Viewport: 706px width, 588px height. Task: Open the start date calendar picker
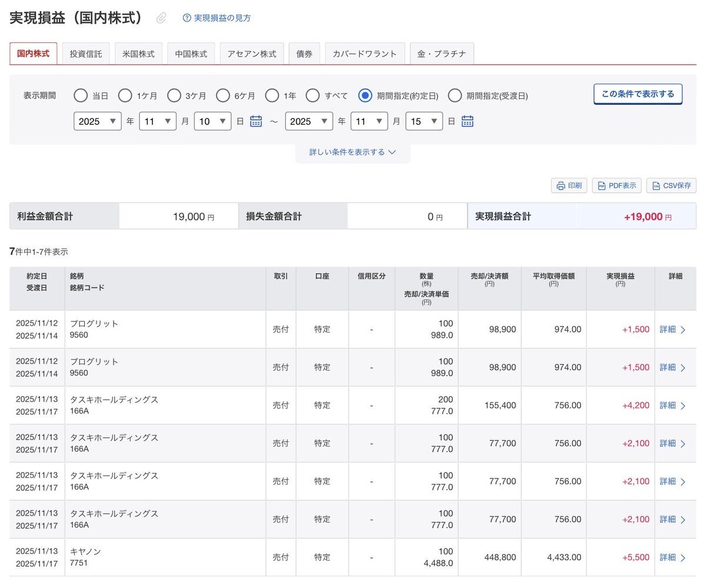click(x=256, y=121)
